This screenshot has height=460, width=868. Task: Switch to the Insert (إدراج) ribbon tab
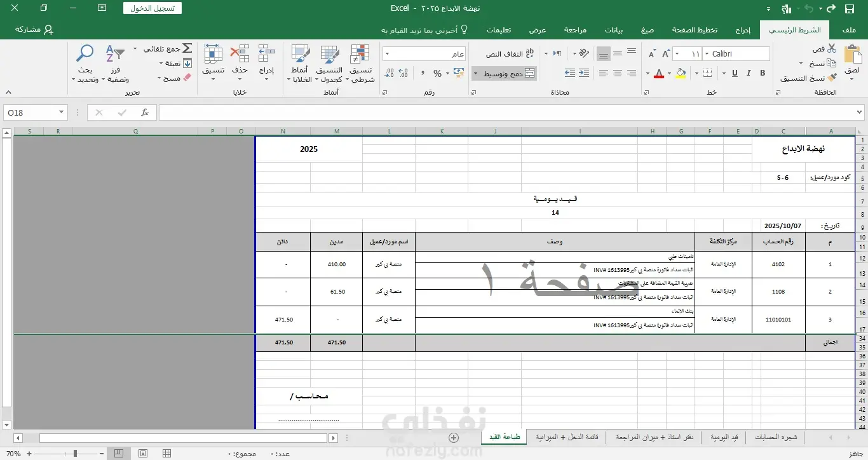(743, 30)
